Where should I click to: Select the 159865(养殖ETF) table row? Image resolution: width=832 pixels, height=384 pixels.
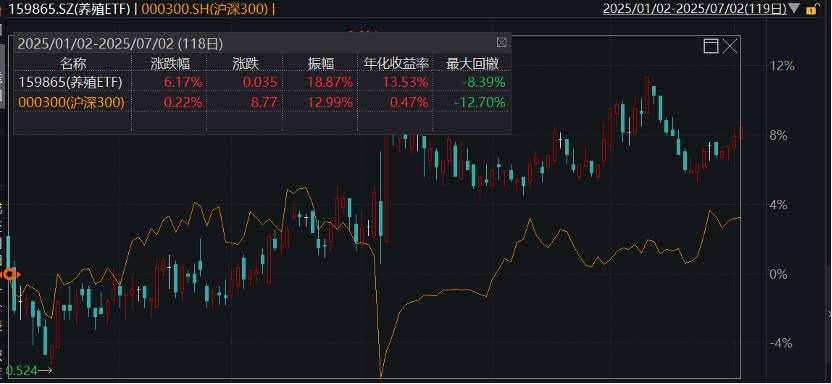(x=262, y=82)
